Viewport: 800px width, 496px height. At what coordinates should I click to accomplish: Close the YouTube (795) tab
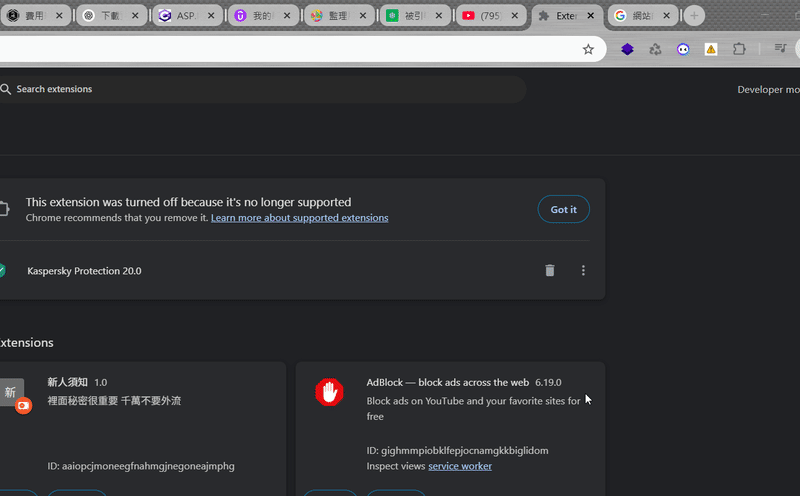(x=515, y=16)
